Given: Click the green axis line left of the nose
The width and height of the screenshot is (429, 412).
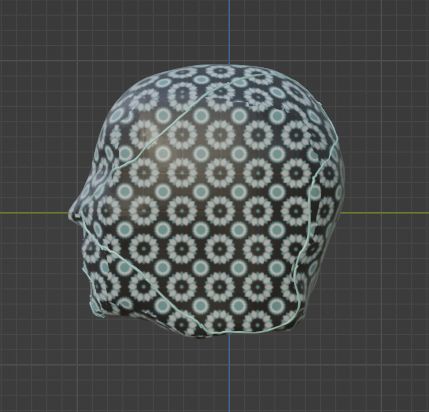Looking at the screenshot, I should pyautogui.click(x=33, y=213).
